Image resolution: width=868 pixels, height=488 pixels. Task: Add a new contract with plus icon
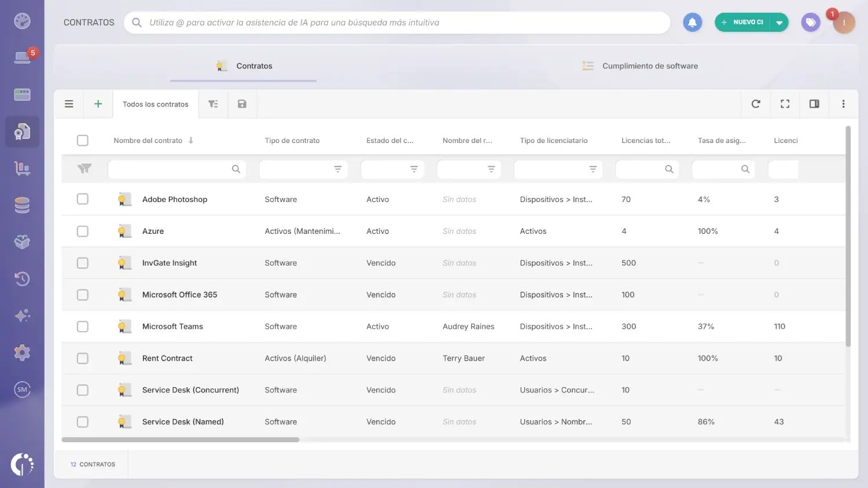coord(98,104)
